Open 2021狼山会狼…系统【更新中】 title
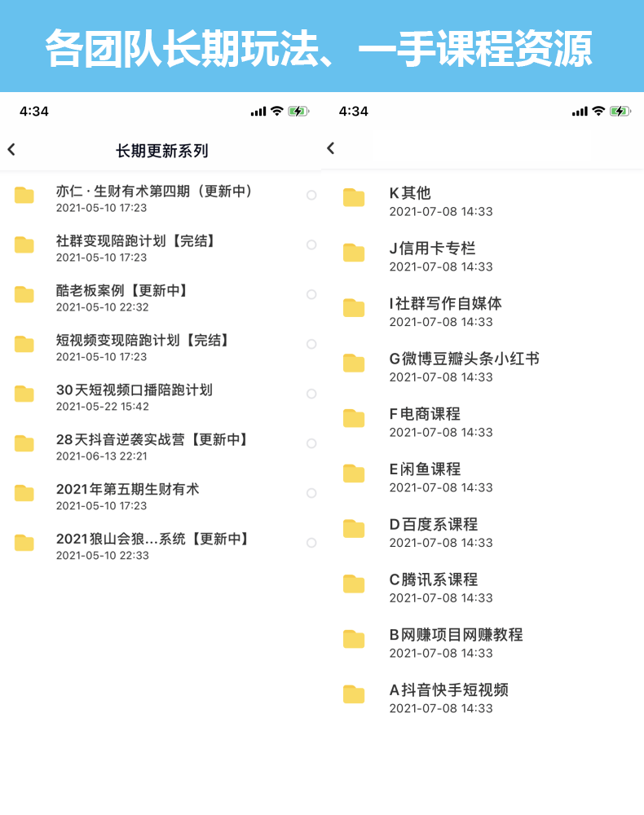Screen dimensions: 644x815 (152, 539)
